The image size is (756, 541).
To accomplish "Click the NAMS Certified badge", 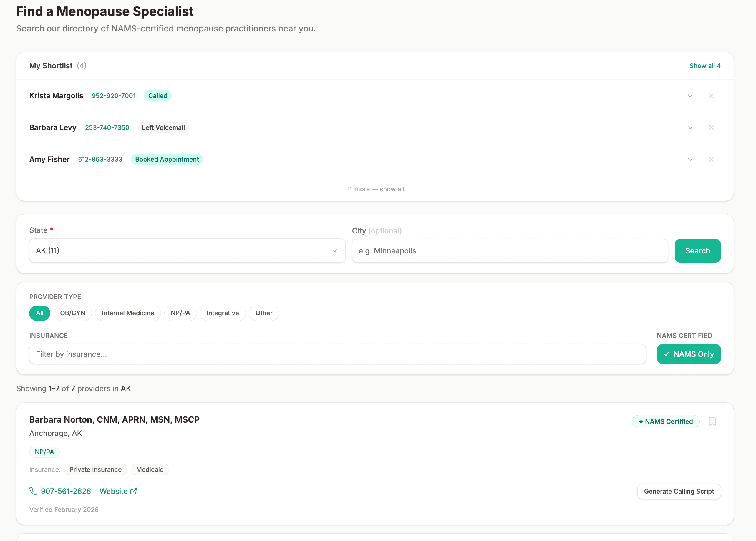I will tap(665, 421).
